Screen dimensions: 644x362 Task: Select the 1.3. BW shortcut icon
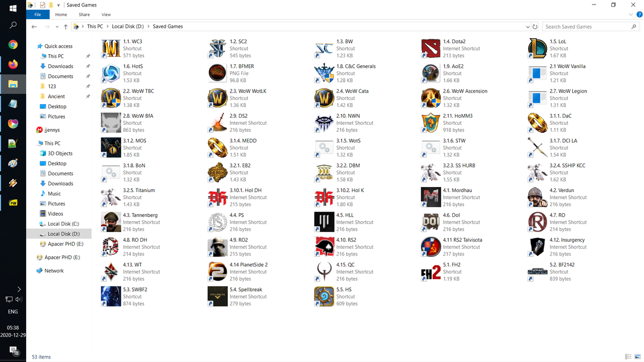tap(324, 48)
